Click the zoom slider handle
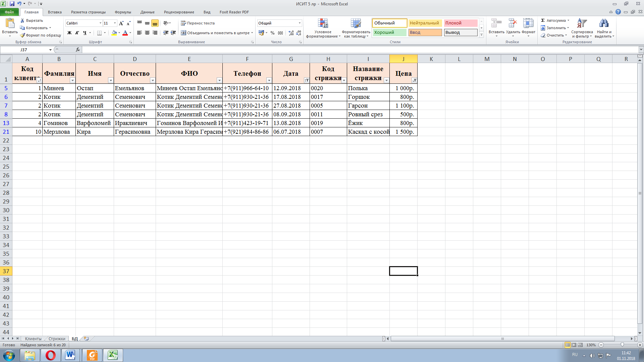This screenshot has width=644, height=362. pyautogui.click(x=622, y=345)
